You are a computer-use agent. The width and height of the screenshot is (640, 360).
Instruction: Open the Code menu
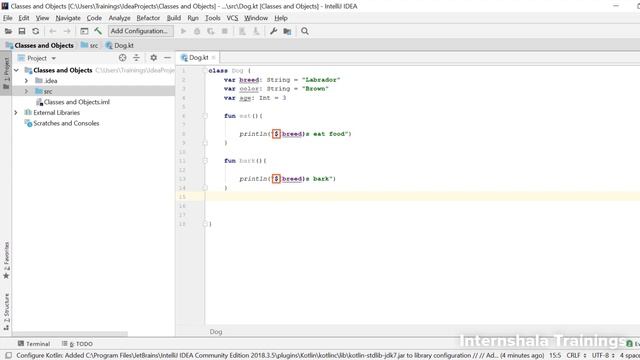pos(94,18)
